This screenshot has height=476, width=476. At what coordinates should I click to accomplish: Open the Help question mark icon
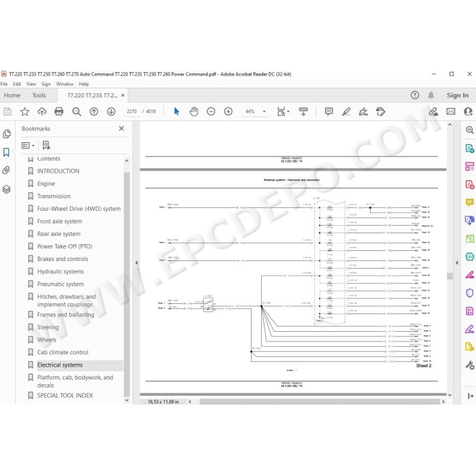(x=415, y=95)
